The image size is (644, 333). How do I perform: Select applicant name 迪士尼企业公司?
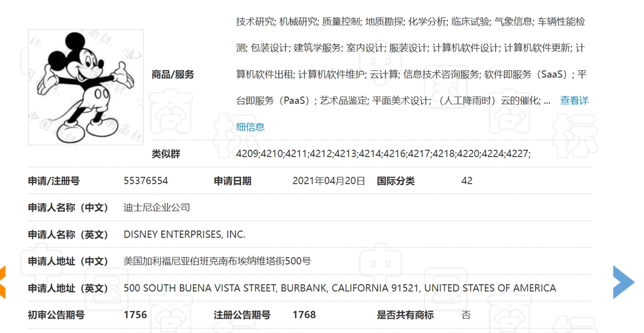(x=157, y=207)
